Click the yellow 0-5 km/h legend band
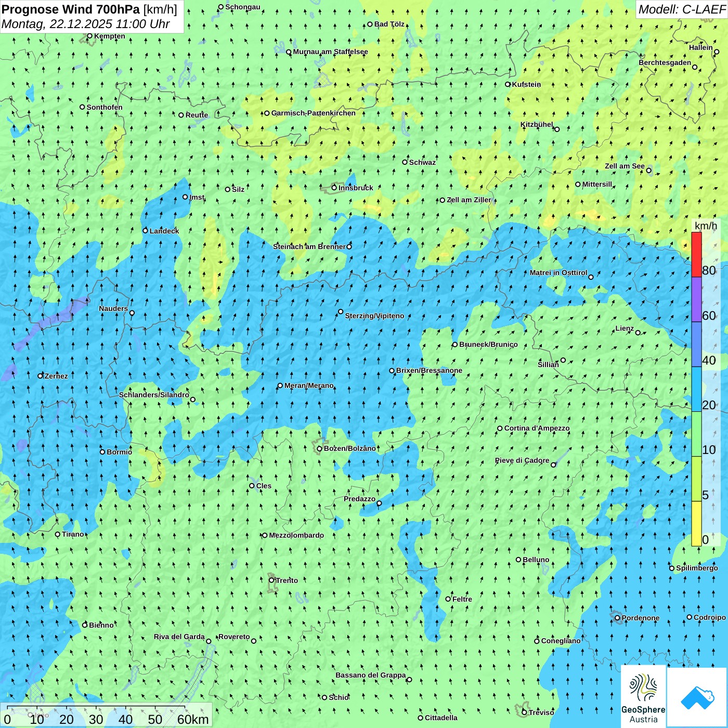This screenshot has width=728, height=728. click(696, 524)
